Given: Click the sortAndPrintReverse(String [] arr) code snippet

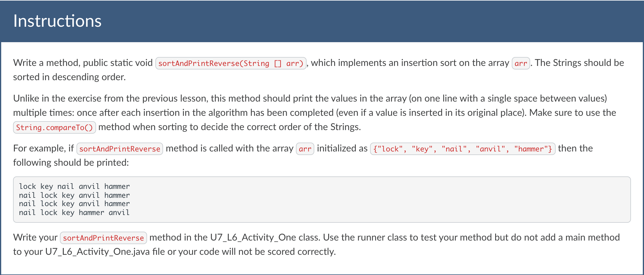Looking at the screenshot, I should (231, 63).
